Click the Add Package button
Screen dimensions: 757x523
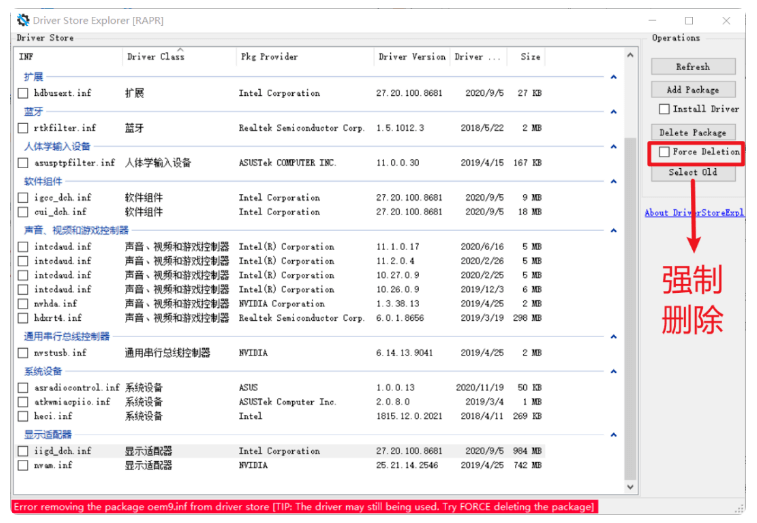(693, 90)
